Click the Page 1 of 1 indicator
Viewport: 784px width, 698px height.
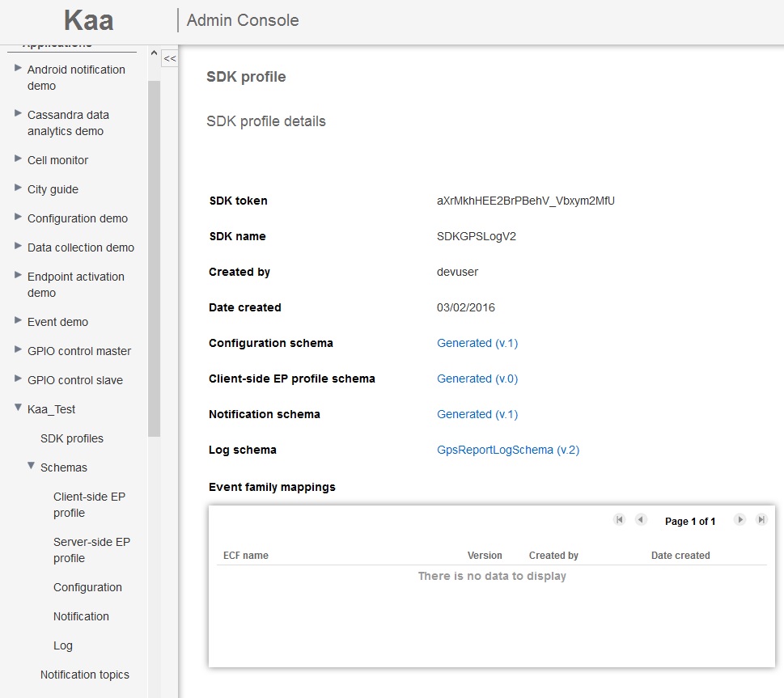click(x=690, y=521)
